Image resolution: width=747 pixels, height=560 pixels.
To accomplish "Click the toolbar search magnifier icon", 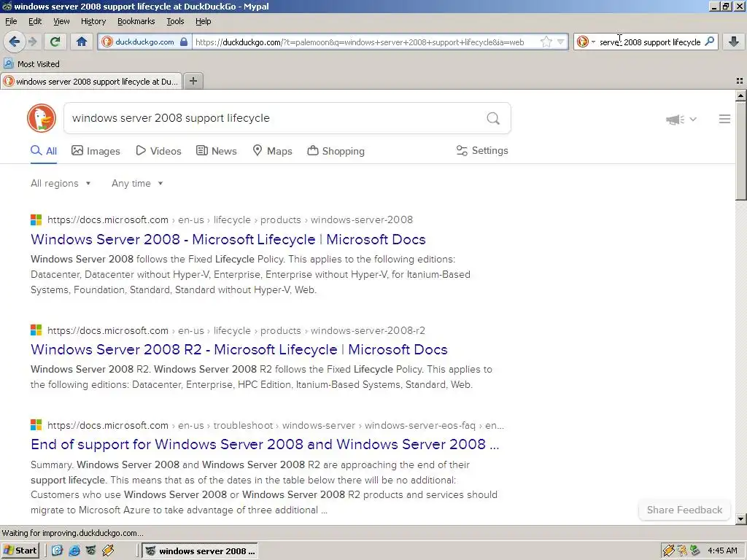I will click(709, 42).
